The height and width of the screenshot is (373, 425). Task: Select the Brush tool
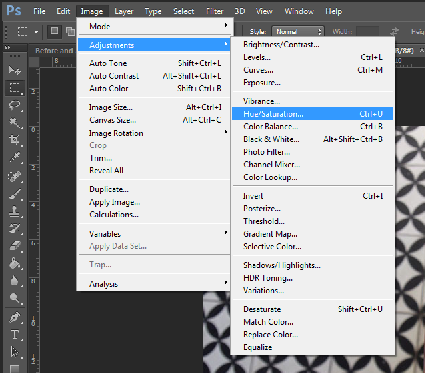coord(14,193)
